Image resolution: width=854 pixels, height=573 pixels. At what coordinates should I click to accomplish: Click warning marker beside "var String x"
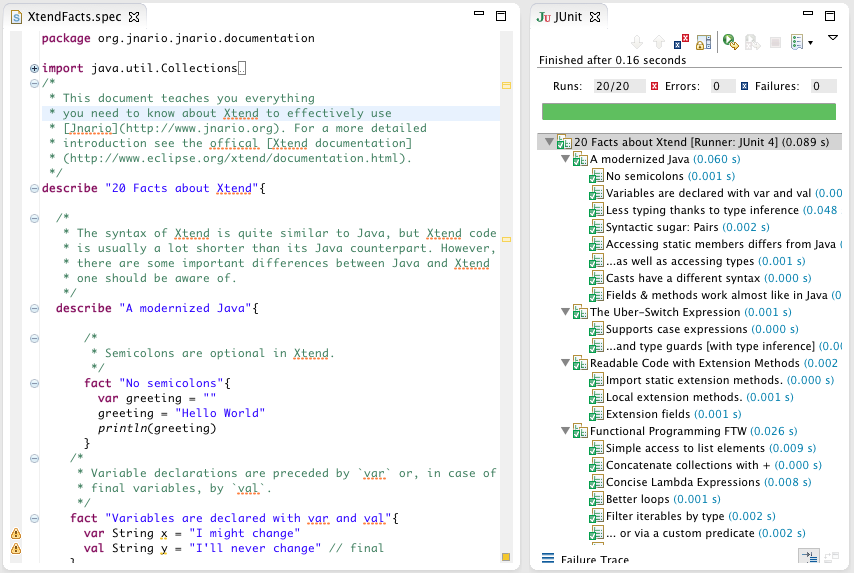pyautogui.click(x=16, y=533)
